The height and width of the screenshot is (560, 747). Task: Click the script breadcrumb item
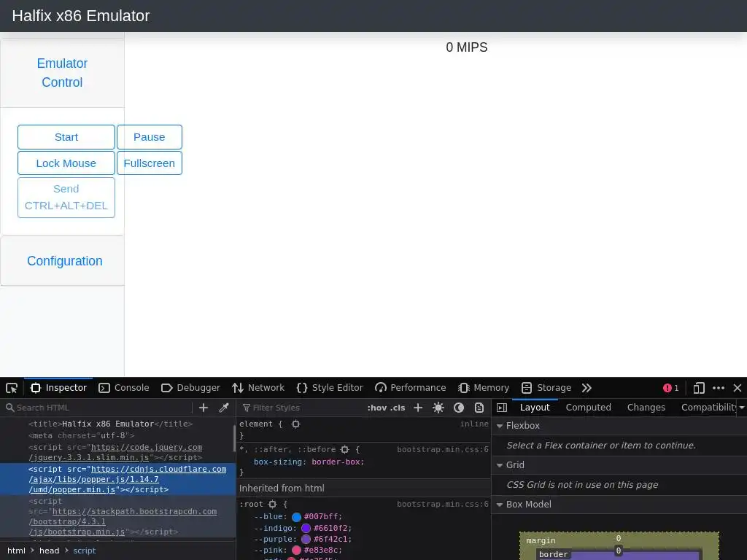tap(85, 551)
